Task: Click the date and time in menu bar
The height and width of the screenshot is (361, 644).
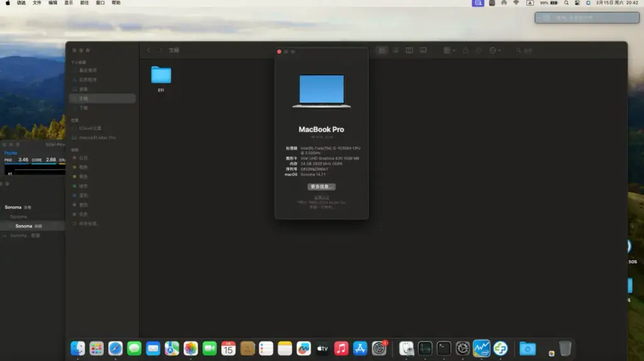Action: click(x=617, y=3)
